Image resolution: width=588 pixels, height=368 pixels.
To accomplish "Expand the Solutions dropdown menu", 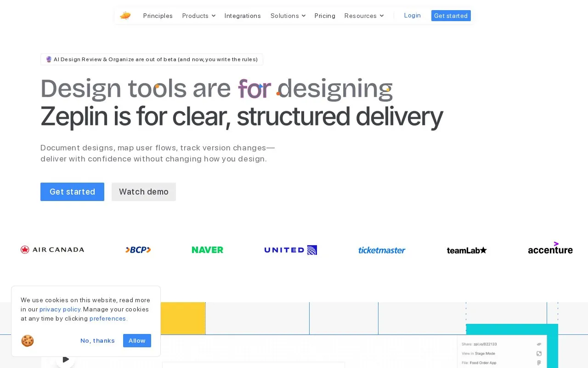I will 288,16.
